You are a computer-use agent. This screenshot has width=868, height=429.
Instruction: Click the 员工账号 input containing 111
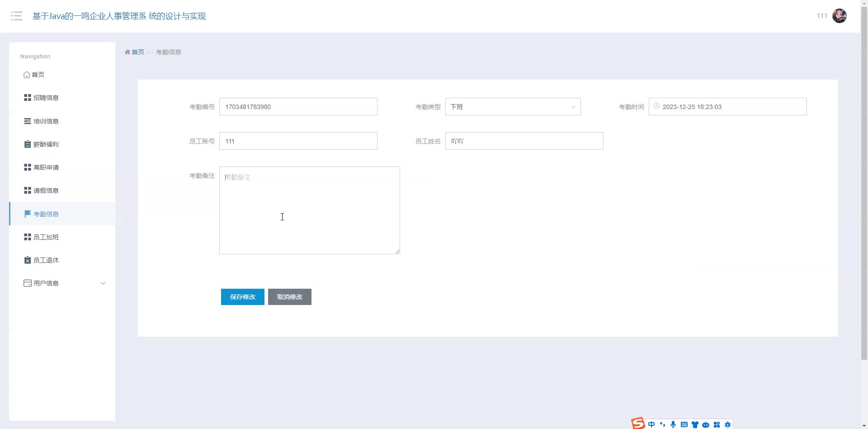point(298,141)
